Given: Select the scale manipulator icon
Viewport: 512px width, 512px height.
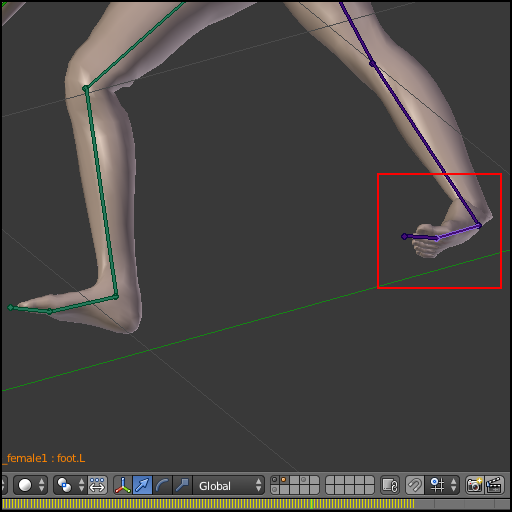Looking at the screenshot, I should point(182,485).
